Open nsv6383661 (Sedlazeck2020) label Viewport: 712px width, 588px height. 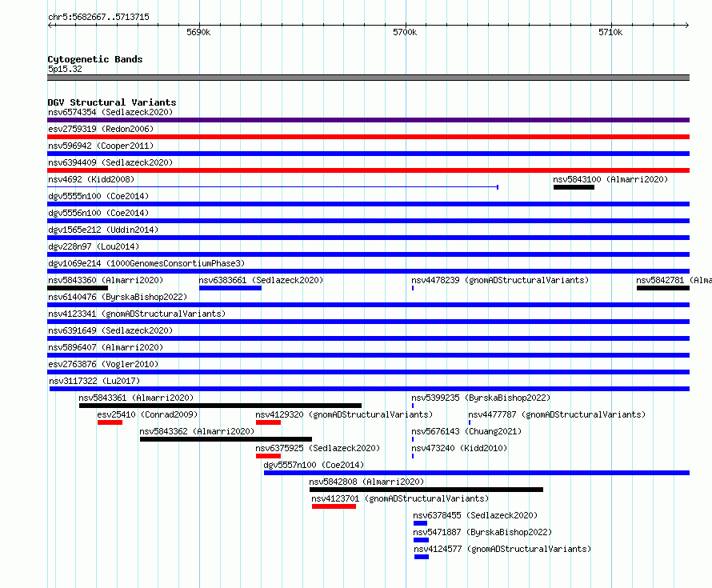click(x=261, y=280)
